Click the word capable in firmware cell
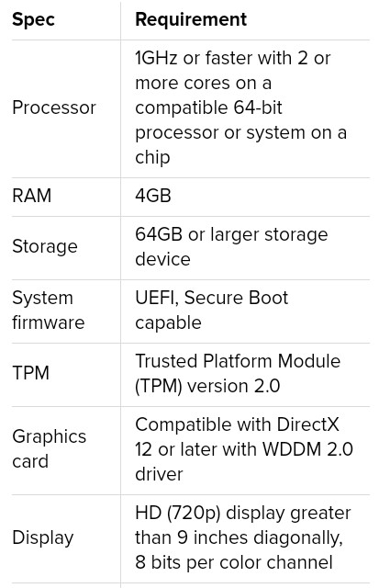Image resolution: width=379 pixels, height=588 pixels. pyautogui.click(x=168, y=322)
